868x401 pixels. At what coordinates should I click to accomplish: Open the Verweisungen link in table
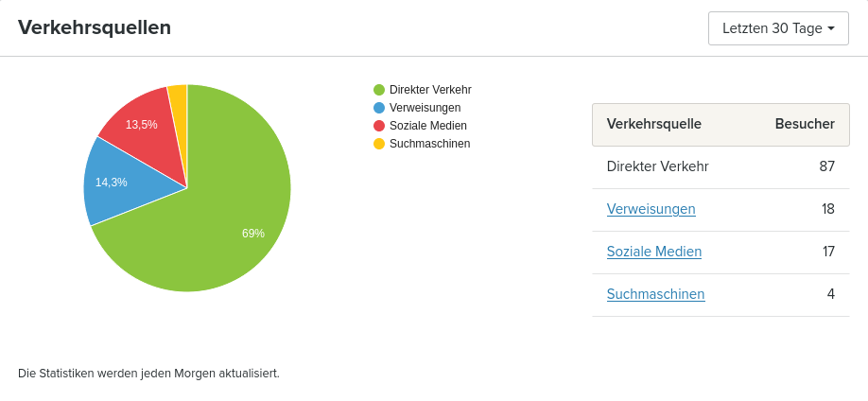pyautogui.click(x=651, y=209)
